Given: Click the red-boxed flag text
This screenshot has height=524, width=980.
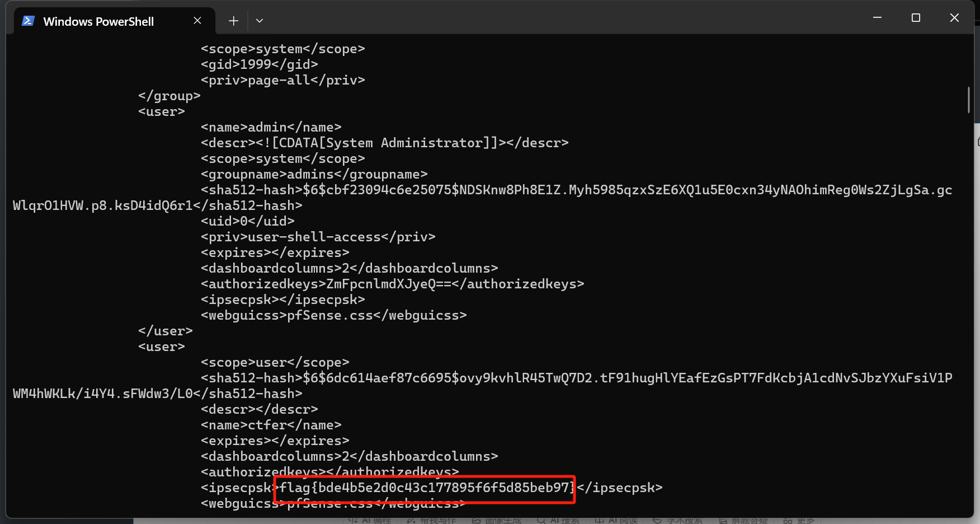Looking at the screenshot, I should click(x=423, y=488).
